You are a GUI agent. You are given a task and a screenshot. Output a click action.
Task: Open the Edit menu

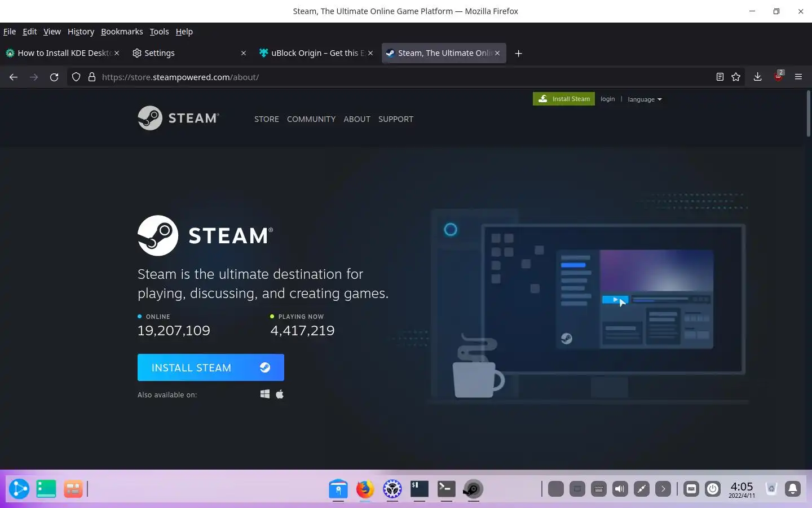pyautogui.click(x=29, y=32)
